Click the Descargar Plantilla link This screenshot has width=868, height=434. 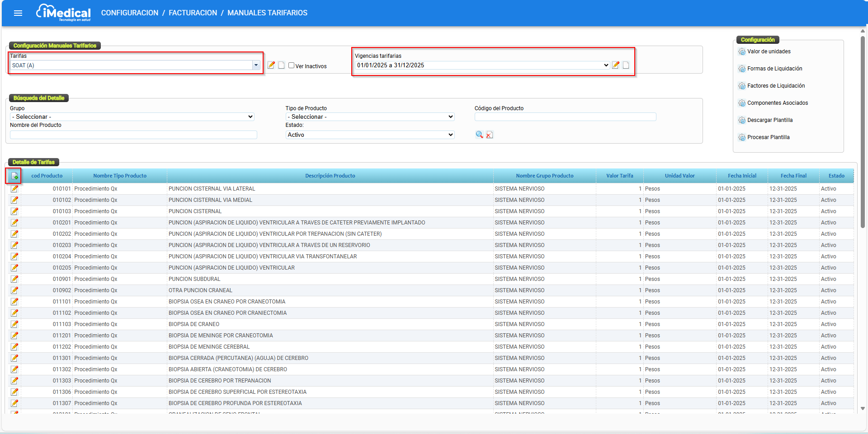coord(769,120)
